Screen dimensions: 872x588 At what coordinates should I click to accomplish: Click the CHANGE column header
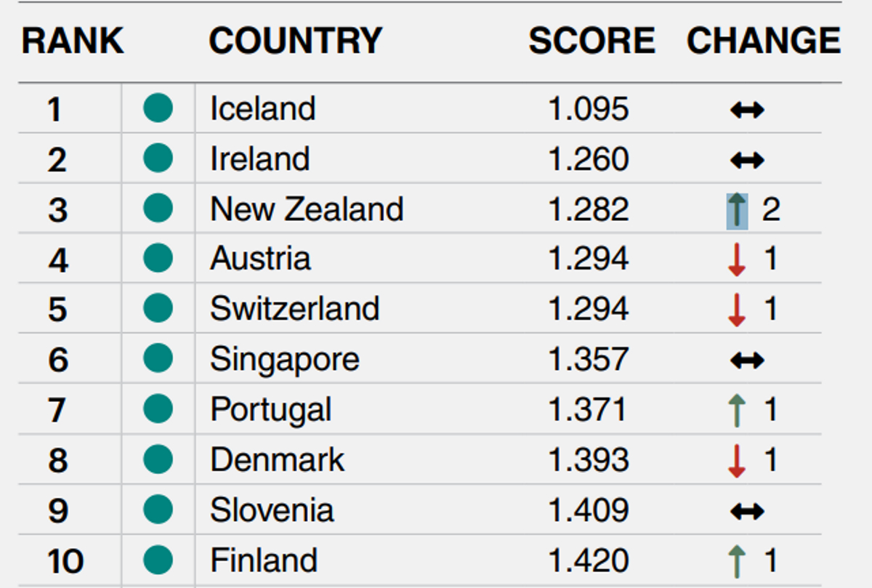(x=764, y=41)
